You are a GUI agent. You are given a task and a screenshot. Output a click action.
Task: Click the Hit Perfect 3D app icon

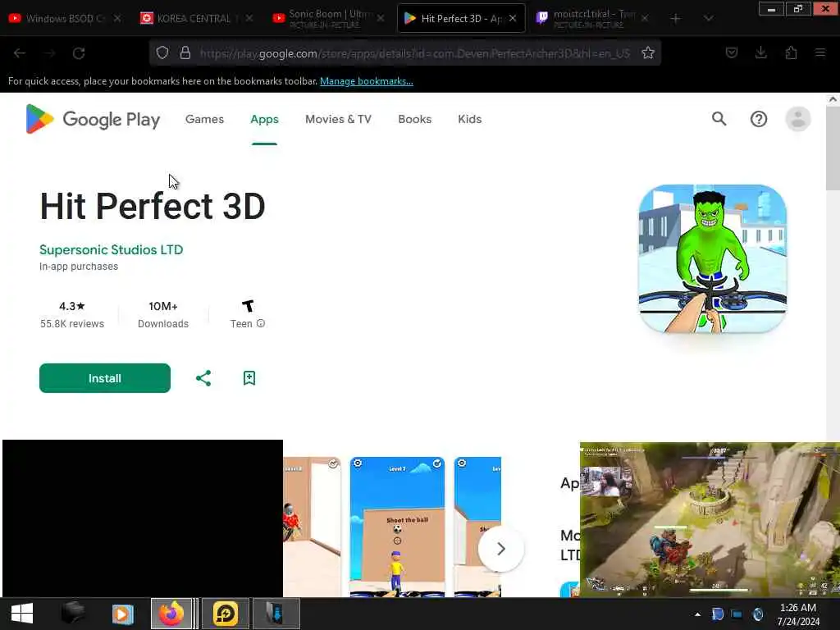(x=713, y=258)
